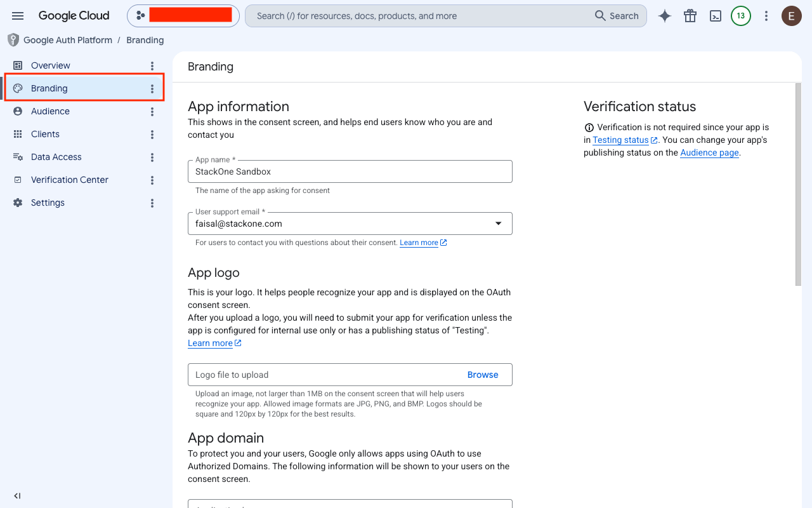
Task: Click the App information heading
Action: 239,107
